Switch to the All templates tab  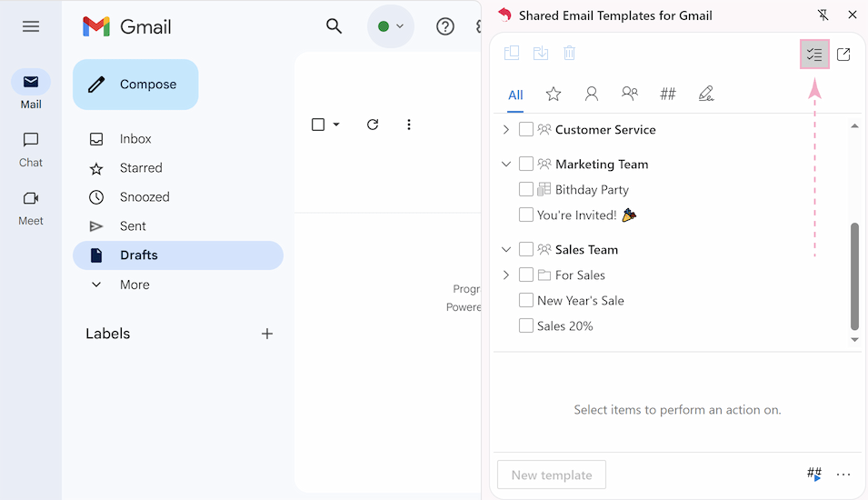(515, 95)
